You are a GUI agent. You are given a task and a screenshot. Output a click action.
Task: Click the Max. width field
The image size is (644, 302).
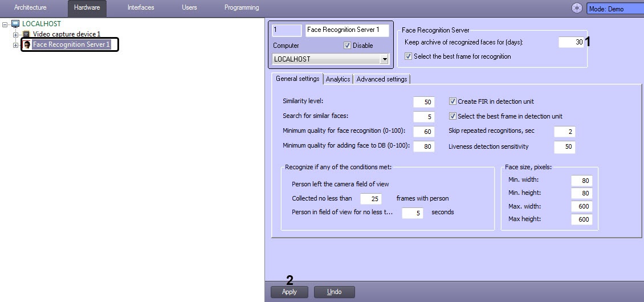(581, 207)
